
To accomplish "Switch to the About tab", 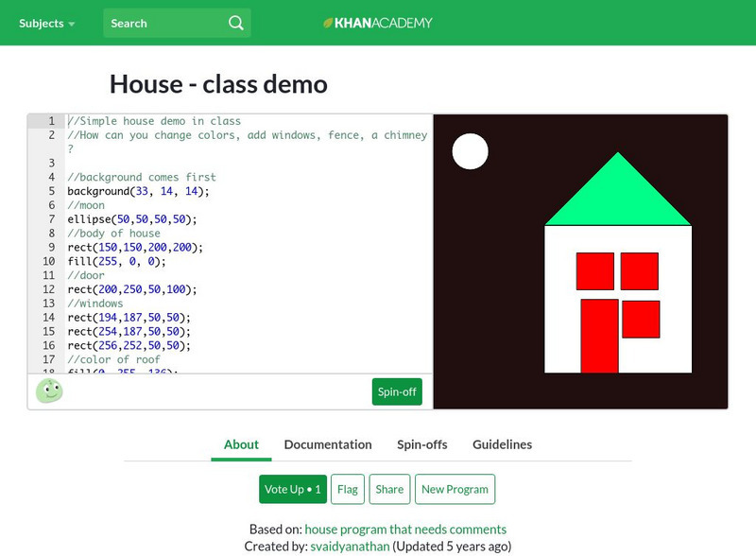I will coord(241,444).
